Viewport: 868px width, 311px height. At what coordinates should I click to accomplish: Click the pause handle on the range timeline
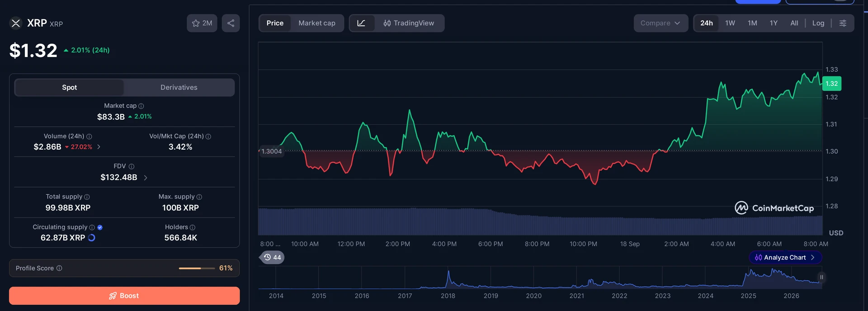[821, 277]
